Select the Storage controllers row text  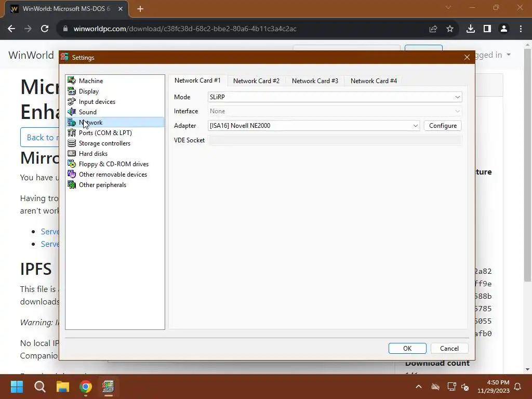tap(104, 143)
